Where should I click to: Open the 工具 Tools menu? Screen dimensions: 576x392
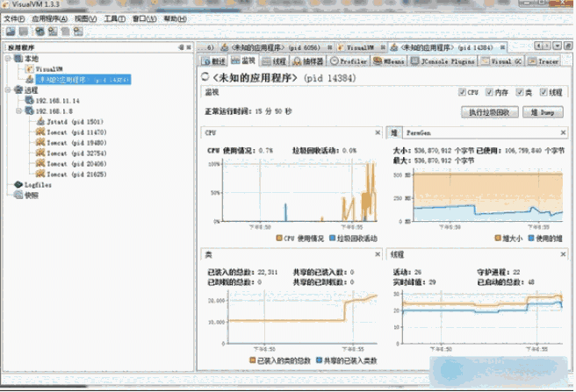115,18
